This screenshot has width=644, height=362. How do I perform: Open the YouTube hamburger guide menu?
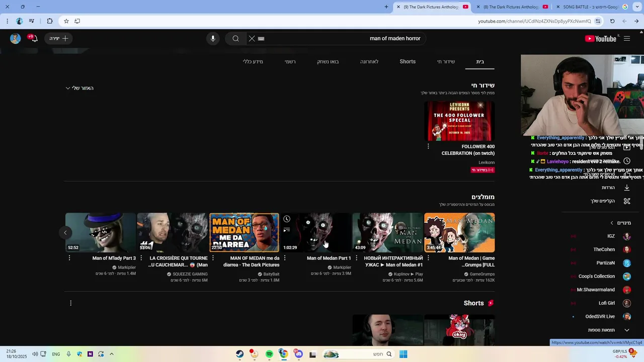[x=627, y=39]
